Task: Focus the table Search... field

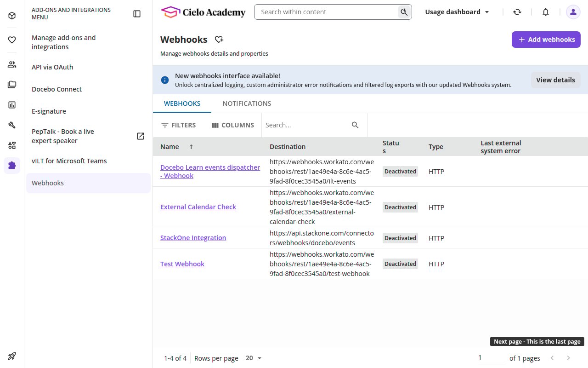Action: click(x=306, y=125)
